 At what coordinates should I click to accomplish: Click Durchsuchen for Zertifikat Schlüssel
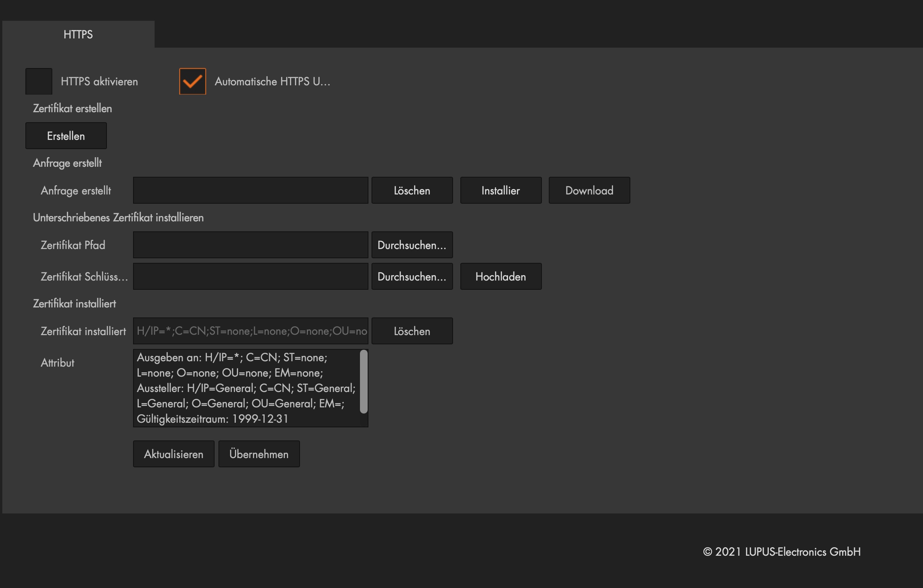(412, 276)
